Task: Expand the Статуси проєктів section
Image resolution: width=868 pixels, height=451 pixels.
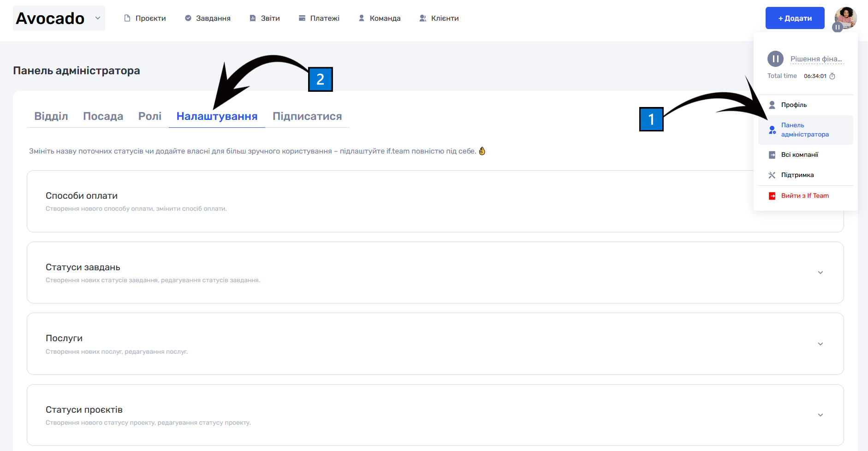Action: point(820,415)
